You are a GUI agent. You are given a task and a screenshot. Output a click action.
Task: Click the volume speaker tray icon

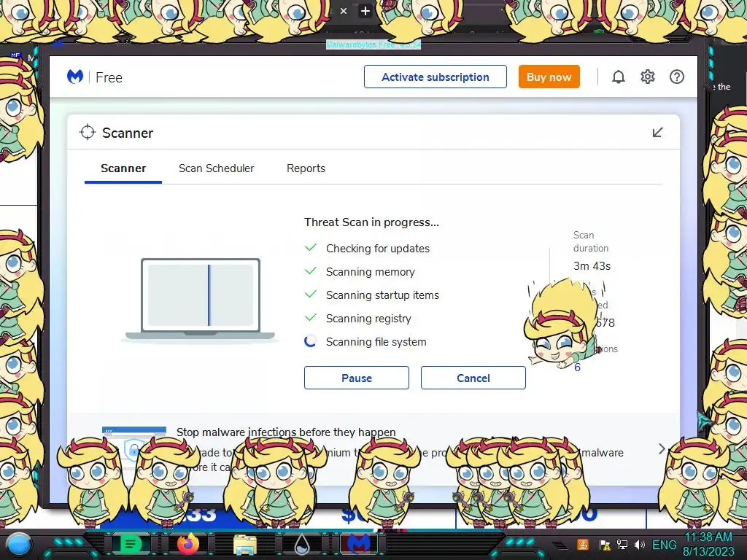640,544
